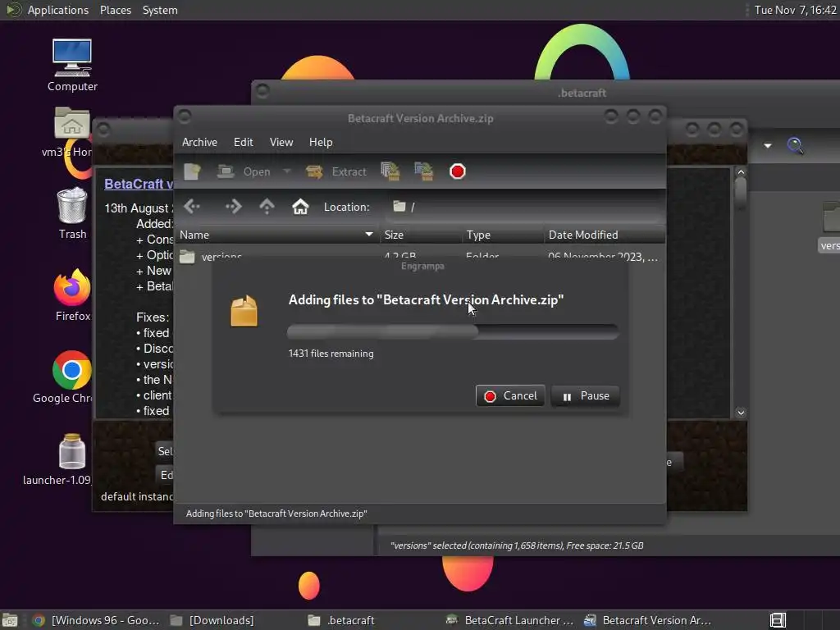Sort by the Name column header

(276, 235)
